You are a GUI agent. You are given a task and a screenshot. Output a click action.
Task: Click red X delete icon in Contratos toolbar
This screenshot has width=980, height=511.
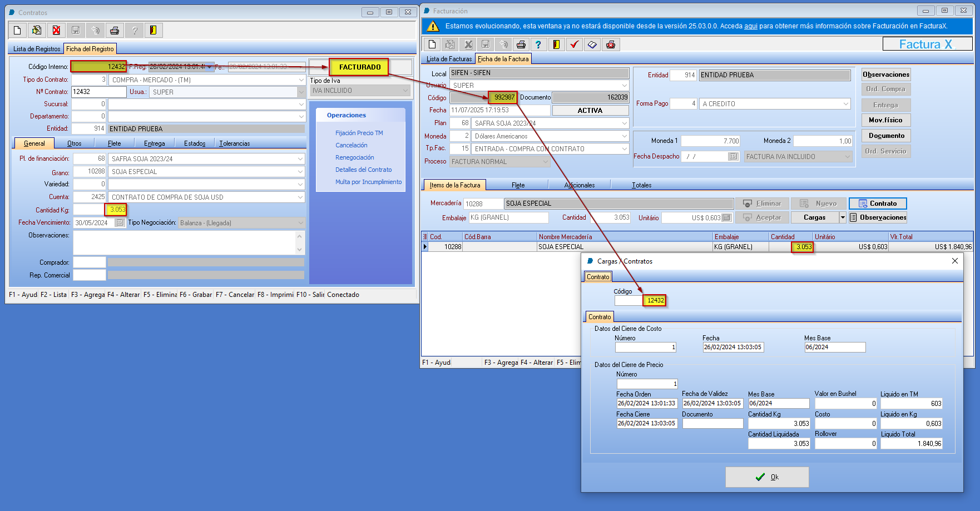click(x=56, y=30)
